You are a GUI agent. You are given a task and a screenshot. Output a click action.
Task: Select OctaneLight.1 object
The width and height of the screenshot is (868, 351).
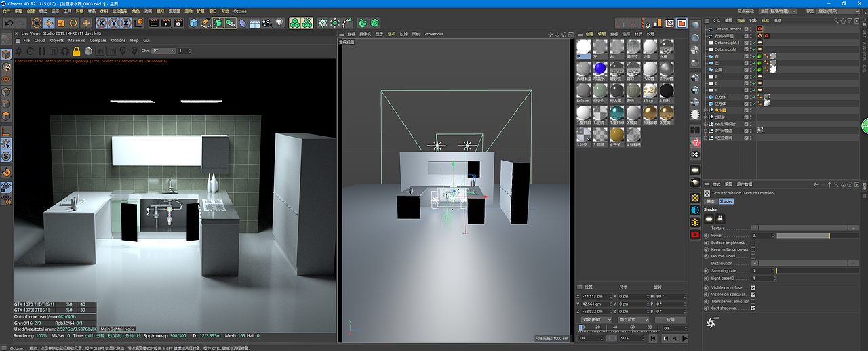click(727, 43)
